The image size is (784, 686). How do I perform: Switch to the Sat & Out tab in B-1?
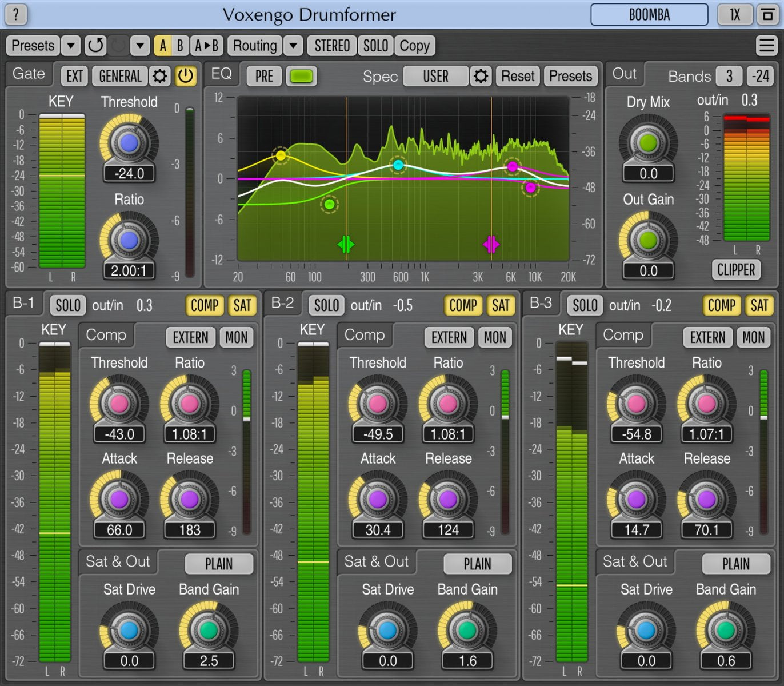(118, 561)
